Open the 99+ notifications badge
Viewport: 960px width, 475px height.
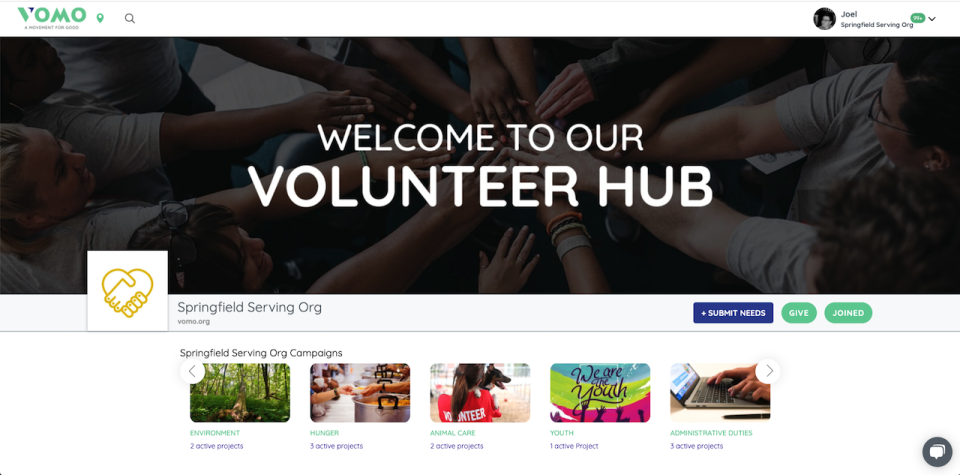(917, 18)
